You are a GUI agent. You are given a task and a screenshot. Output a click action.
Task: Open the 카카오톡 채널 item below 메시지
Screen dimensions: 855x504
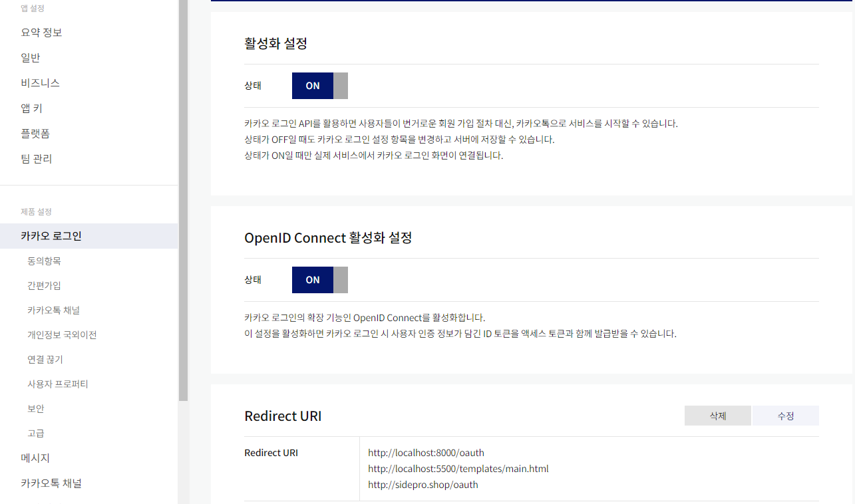tap(51, 483)
